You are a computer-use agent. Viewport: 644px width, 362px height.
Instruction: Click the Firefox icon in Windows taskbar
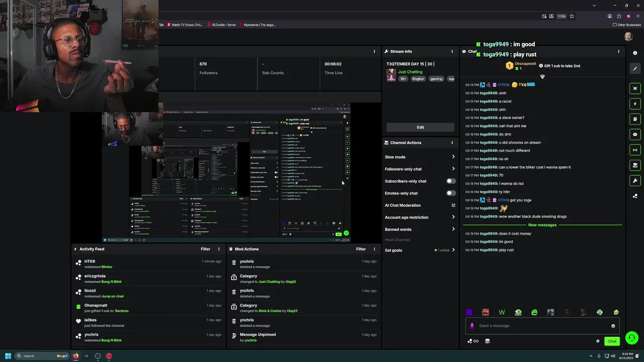[x=75, y=356]
